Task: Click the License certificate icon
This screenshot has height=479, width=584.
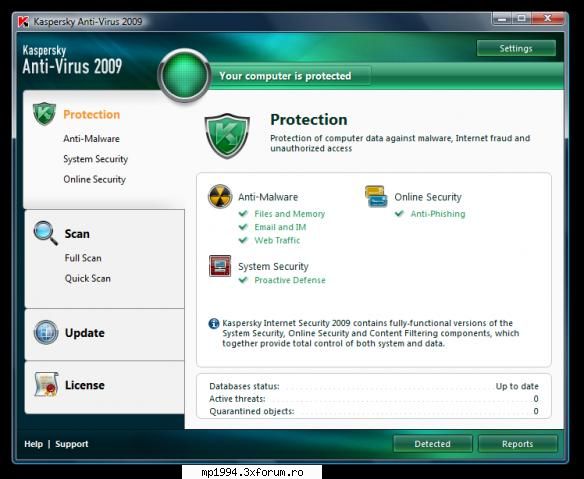Action: click(46, 384)
